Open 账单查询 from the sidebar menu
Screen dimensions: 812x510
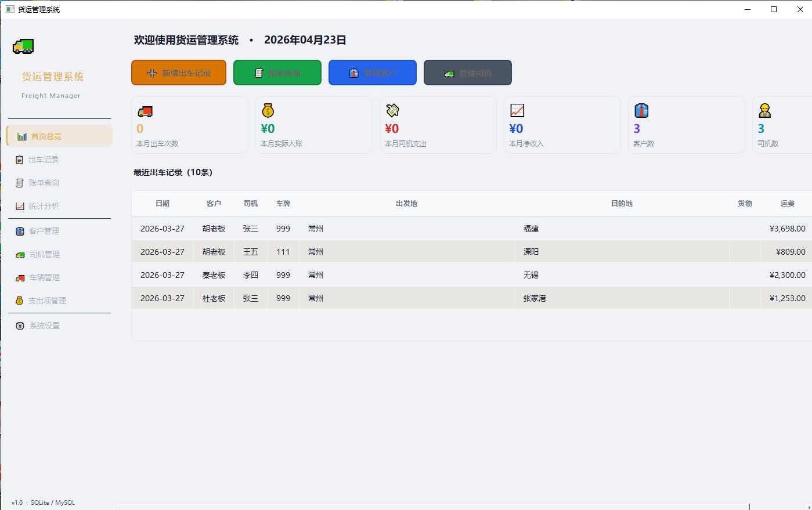(44, 183)
